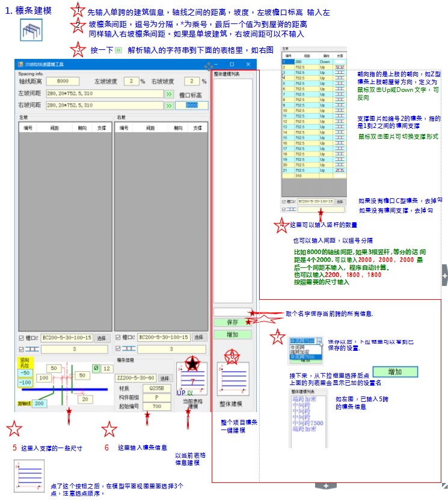The width and height of the screenshot is (448, 504).
Task: Maximize the 次结构快速建模工具 dialog
Action: [x=232, y=64]
